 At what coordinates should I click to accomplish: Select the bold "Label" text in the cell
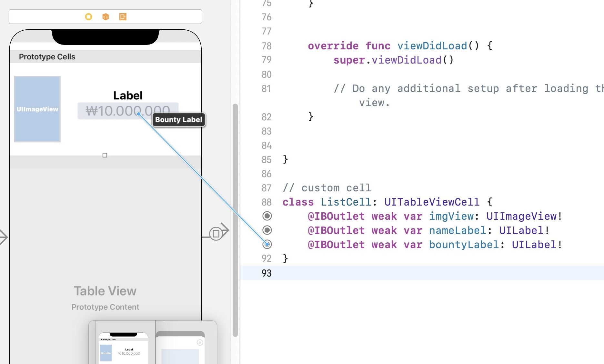128,96
